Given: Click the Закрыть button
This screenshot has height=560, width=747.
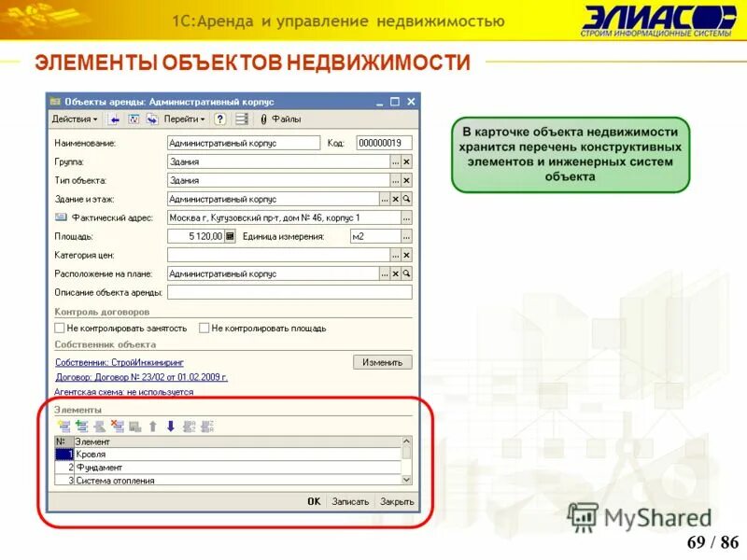Looking at the screenshot, I should click(x=397, y=501).
